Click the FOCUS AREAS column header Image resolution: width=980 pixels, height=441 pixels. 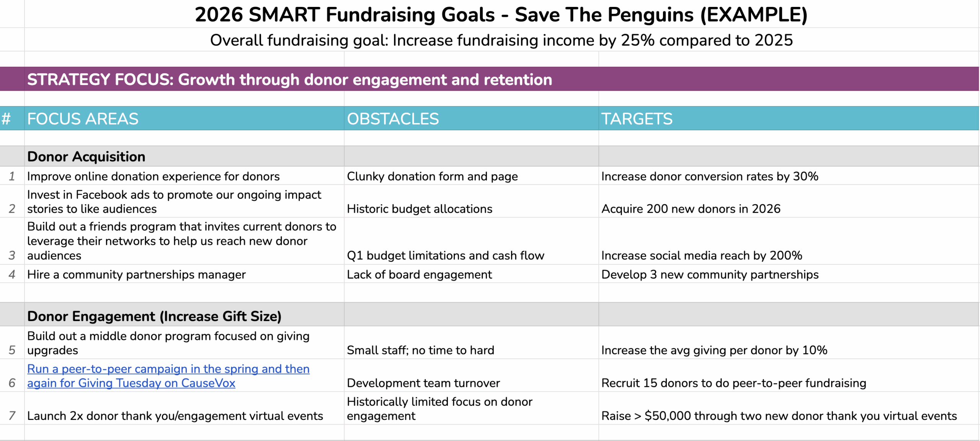tap(83, 119)
